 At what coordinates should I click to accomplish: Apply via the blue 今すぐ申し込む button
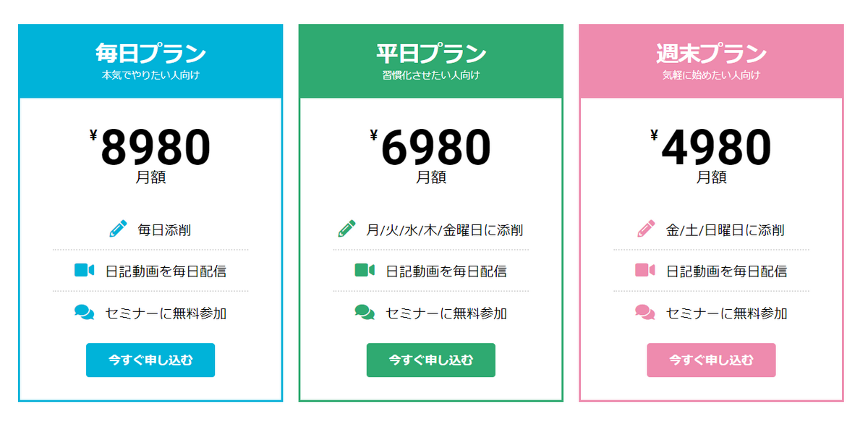pos(150,360)
